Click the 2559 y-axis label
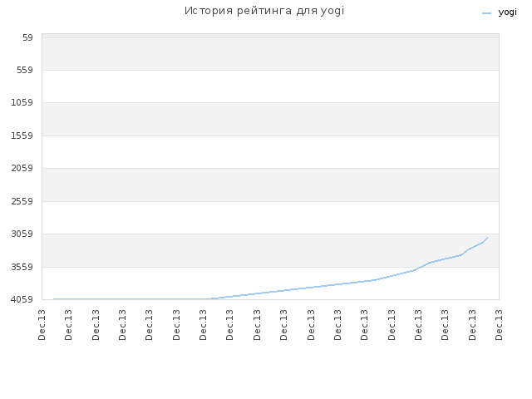This screenshot has height=399, width=532. (x=22, y=201)
